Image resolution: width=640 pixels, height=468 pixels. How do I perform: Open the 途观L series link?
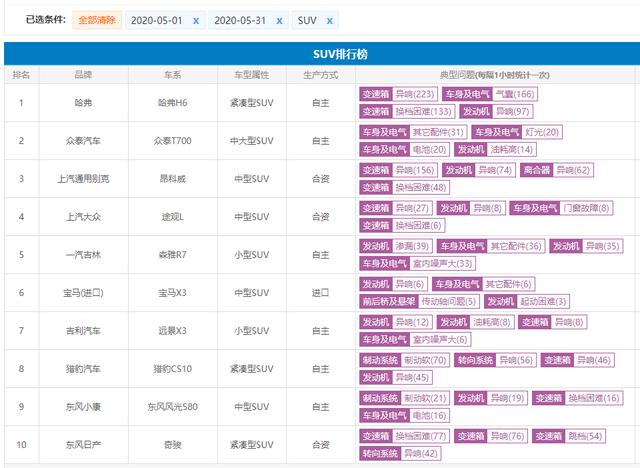tap(173, 217)
